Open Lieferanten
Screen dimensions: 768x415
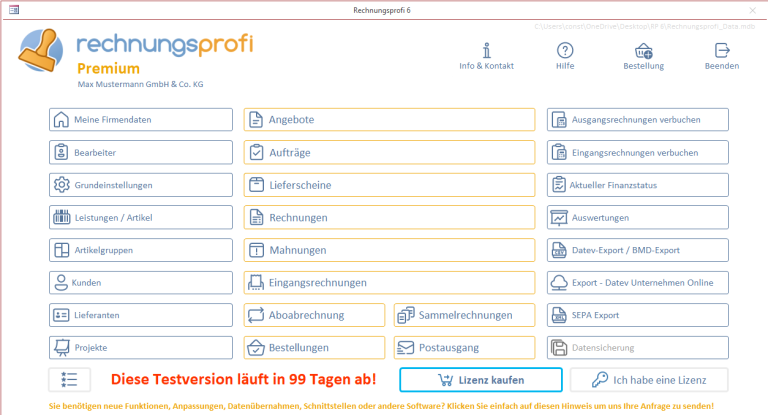pos(141,315)
